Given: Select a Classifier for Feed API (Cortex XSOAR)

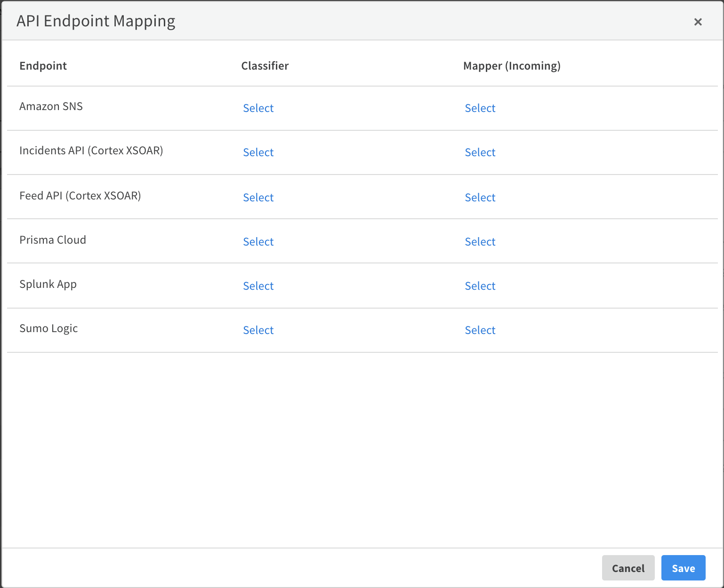Looking at the screenshot, I should point(258,197).
